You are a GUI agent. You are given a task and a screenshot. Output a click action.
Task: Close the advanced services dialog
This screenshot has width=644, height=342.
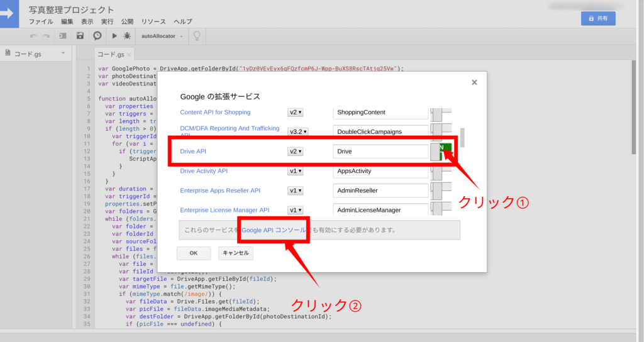pyautogui.click(x=474, y=82)
